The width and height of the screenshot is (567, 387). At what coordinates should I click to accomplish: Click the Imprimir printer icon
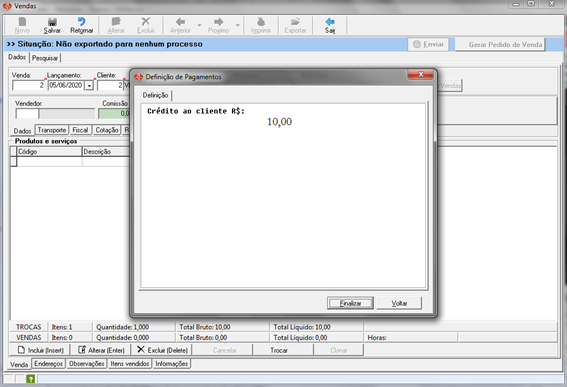coord(261,22)
